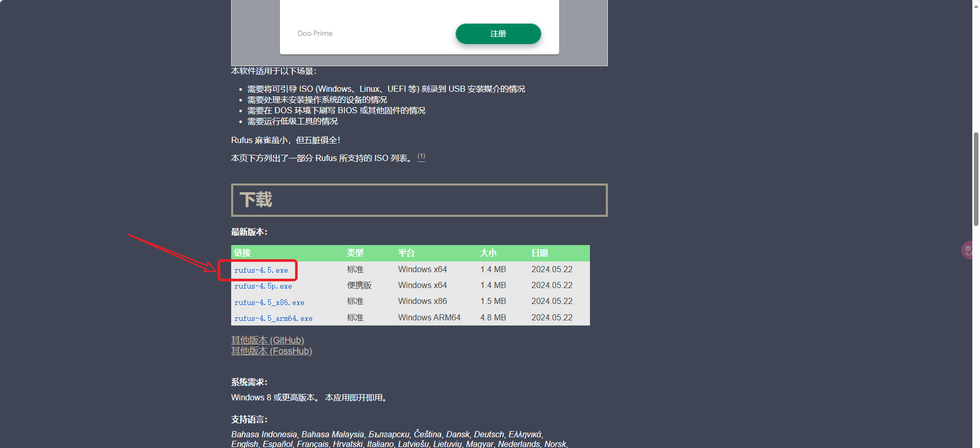Download rufus-4.5_x86.exe link

(x=270, y=302)
